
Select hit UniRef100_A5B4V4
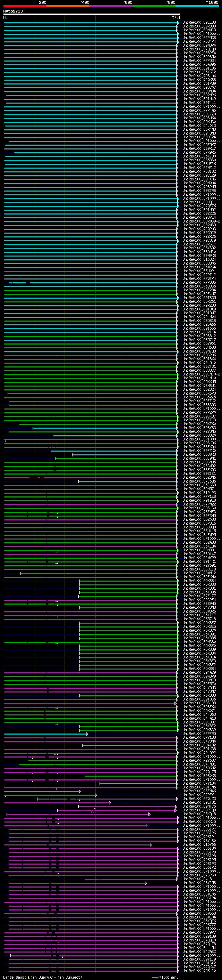(x=199, y=41)
